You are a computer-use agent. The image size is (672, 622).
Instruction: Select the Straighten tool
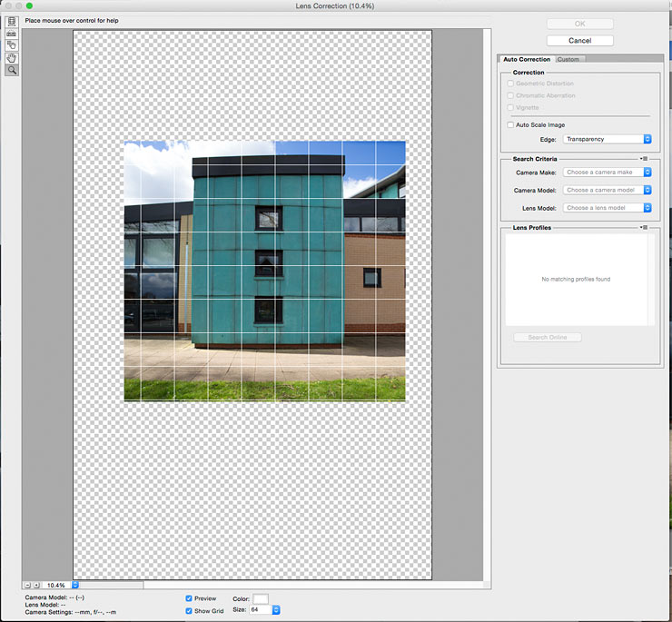(x=12, y=33)
